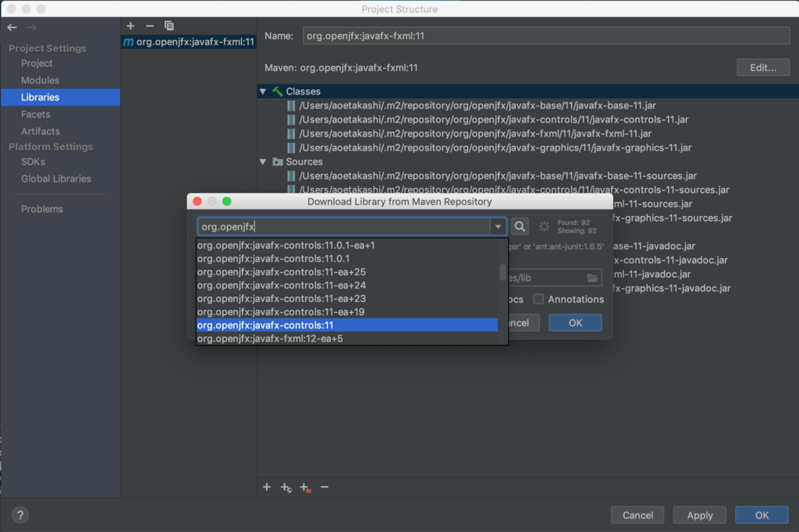Click Cancel in the Project Structure window
Viewport: 799px width, 532px height.
click(637, 515)
